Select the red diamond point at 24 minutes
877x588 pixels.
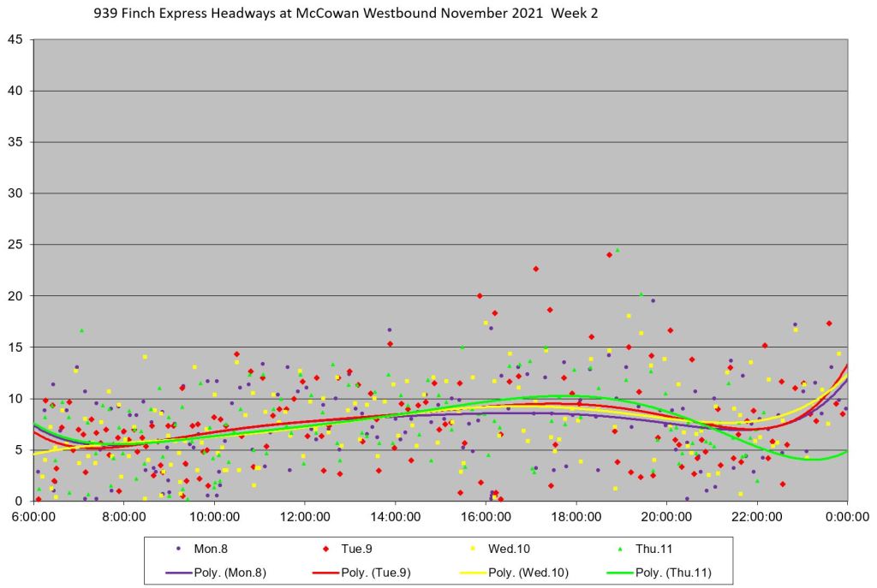[609, 254]
